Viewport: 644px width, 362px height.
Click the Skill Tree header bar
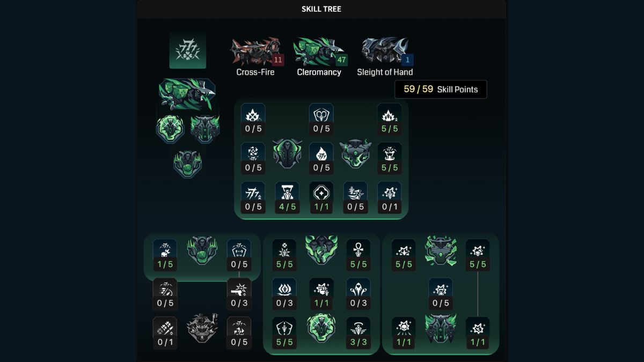tap(321, 9)
